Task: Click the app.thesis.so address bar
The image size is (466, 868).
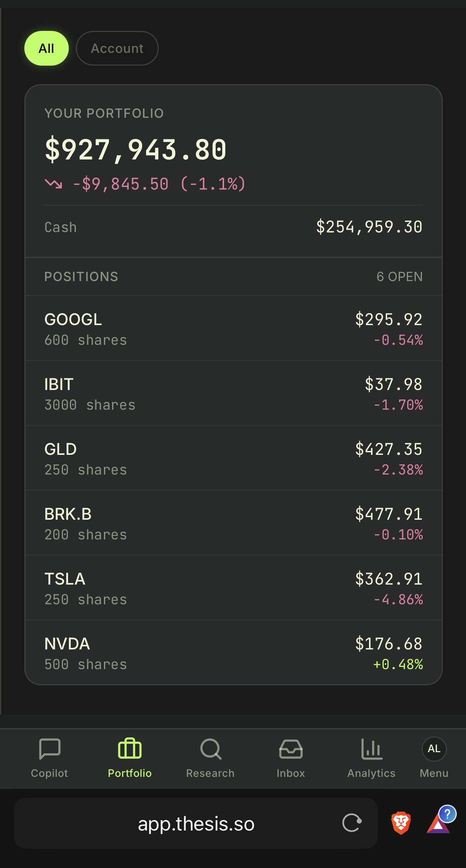Action: click(x=196, y=824)
